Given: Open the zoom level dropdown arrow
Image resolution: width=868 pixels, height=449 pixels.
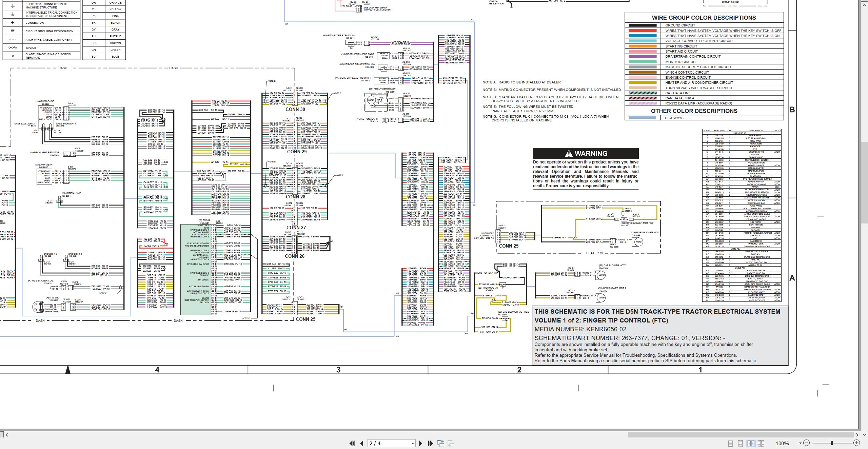Looking at the screenshot, I should (800, 443).
